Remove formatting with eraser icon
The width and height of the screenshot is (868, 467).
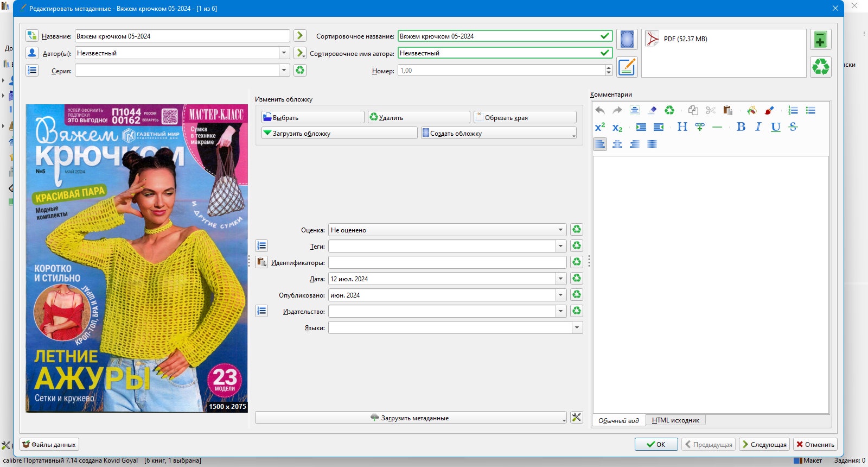click(652, 110)
